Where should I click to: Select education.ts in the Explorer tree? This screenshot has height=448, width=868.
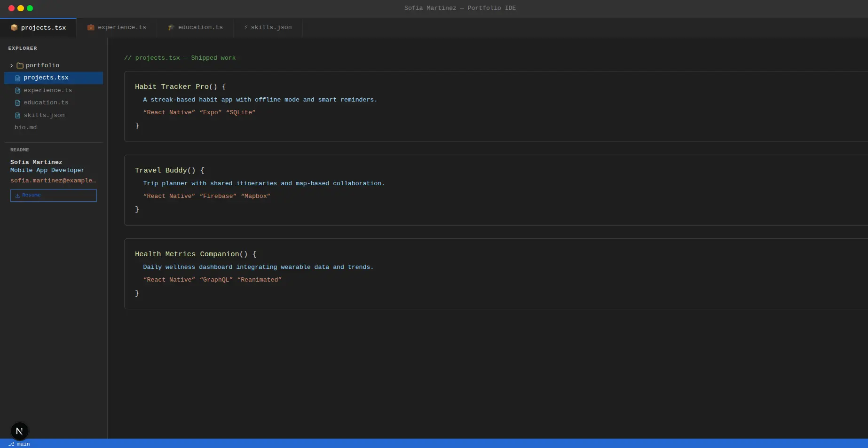(46, 102)
